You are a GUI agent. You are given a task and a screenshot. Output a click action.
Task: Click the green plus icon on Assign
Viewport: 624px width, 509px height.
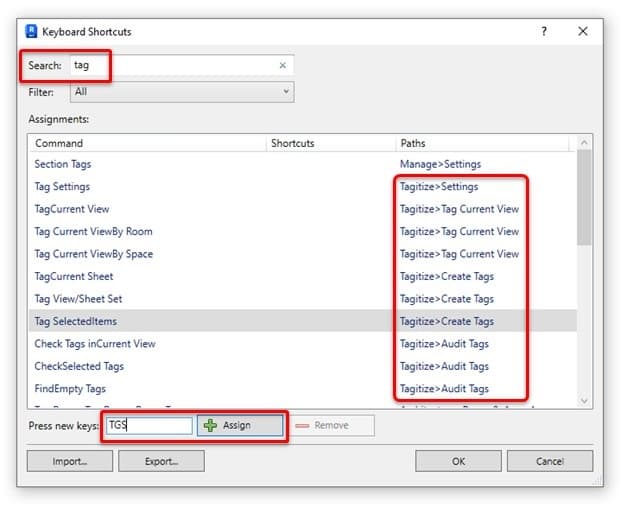210,425
